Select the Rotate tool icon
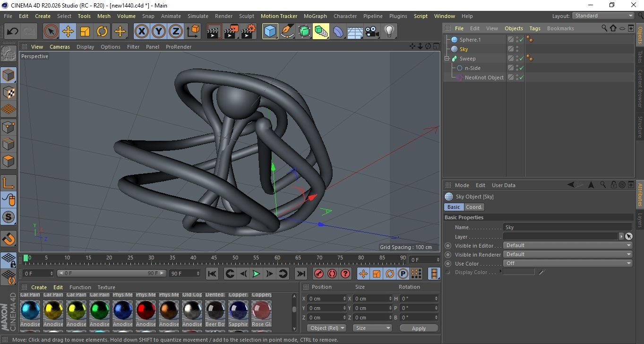The image size is (644, 344). click(102, 32)
